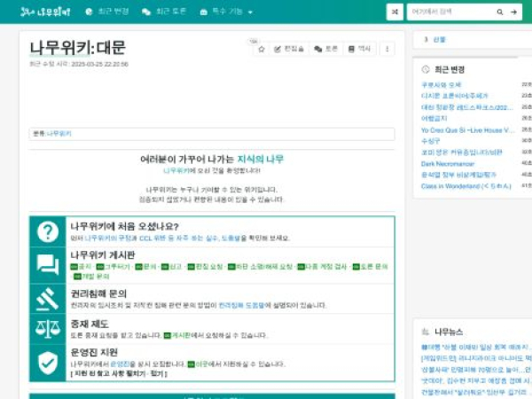Select heading 운영진 지원
The height and width of the screenshot is (399, 532).
pyautogui.click(x=94, y=353)
